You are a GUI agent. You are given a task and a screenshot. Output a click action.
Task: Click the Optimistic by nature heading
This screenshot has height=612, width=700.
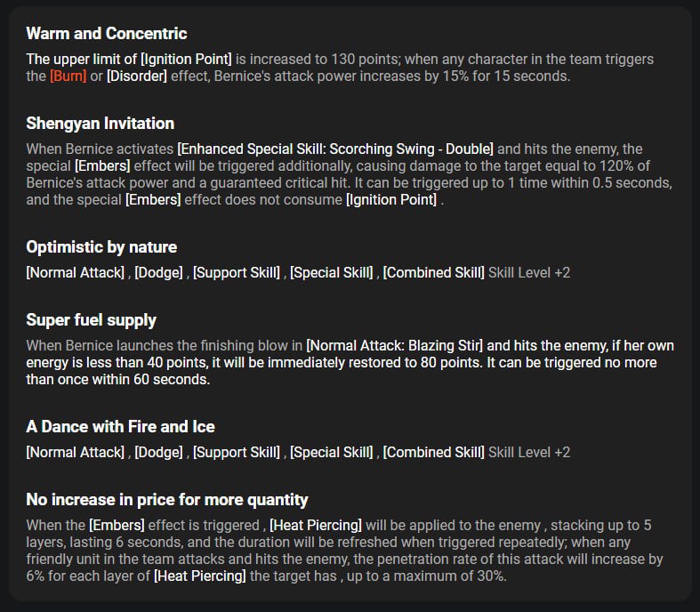101,247
